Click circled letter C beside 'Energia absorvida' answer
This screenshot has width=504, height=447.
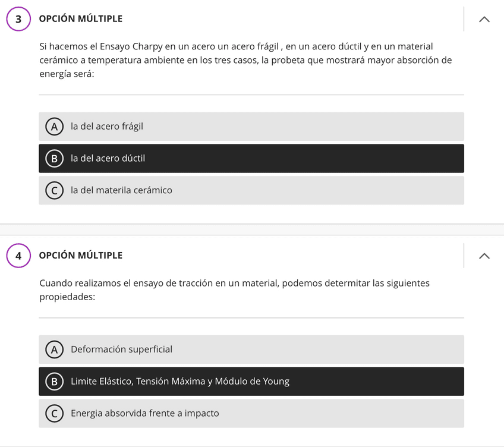pos(54,413)
